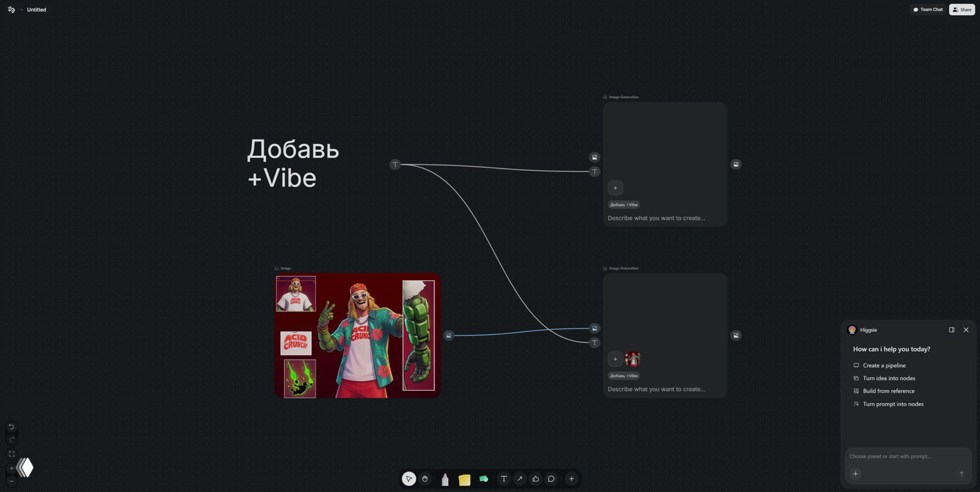The height and width of the screenshot is (492, 980).
Task: Click image input port of lower Image Generation node
Action: tap(594, 328)
